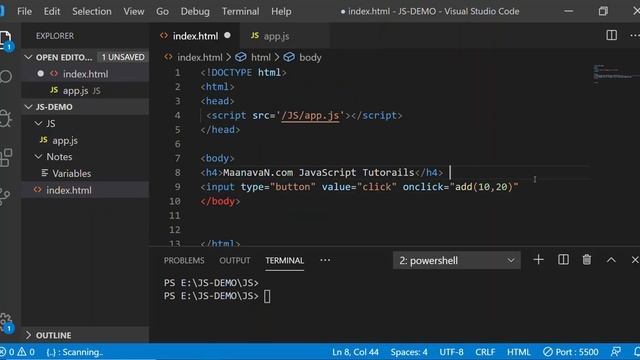Image resolution: width=640 pixels, height=360 pixels.
Task: Open editor More Actions ellipsis
Action: click(635, 36)
